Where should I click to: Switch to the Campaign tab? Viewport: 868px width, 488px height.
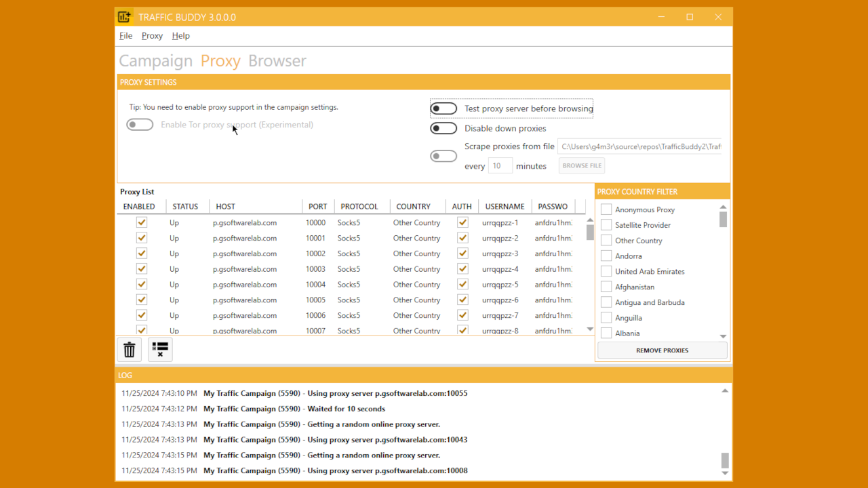click(x=155, y=60)
